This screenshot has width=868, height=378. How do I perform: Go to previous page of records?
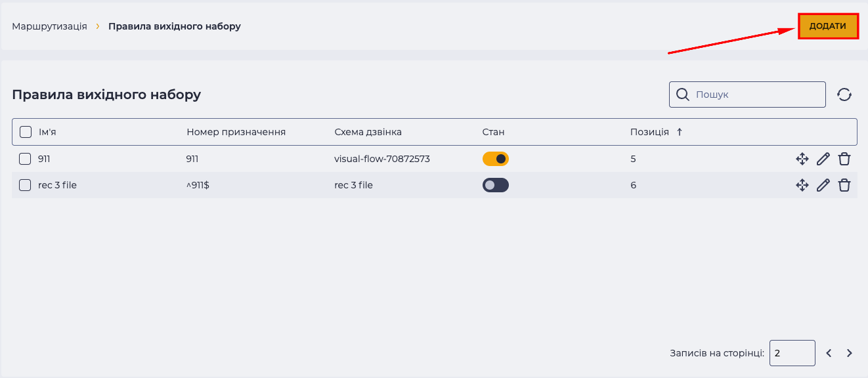pyautogui.click(x=829, y=353)
